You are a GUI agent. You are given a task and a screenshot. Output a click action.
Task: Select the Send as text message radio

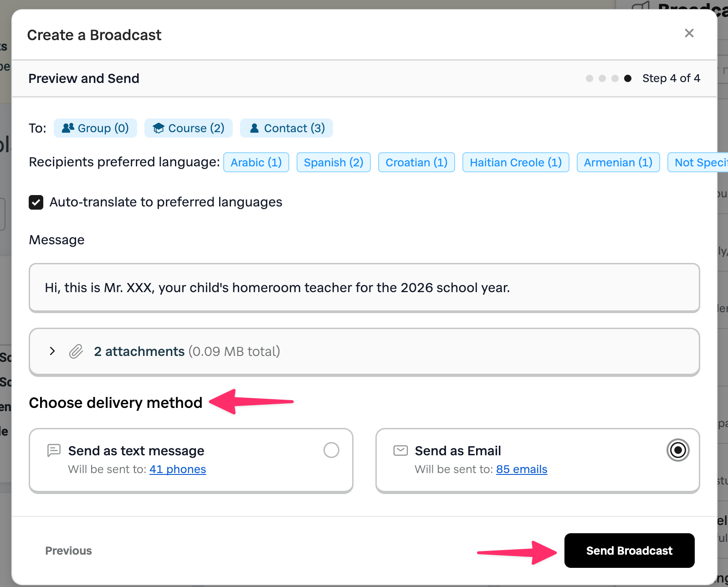331,450
